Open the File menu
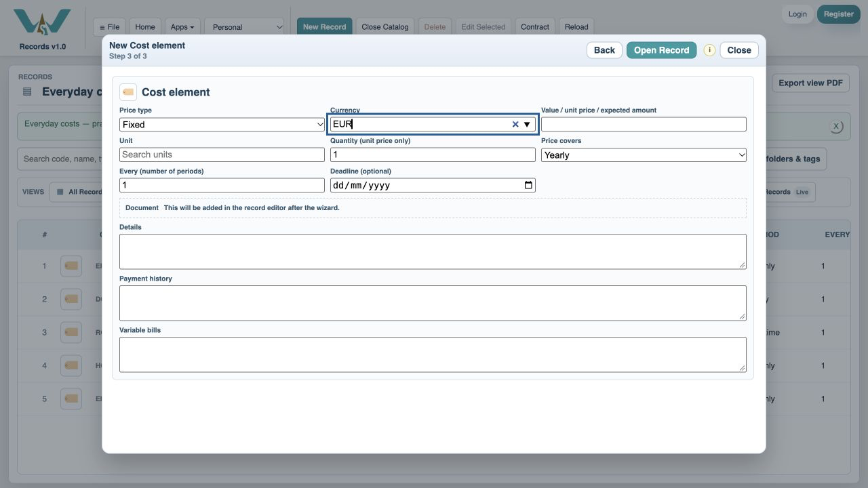This screenshot has height=488, width=868. pyautogui.click(x=109, y=27)
